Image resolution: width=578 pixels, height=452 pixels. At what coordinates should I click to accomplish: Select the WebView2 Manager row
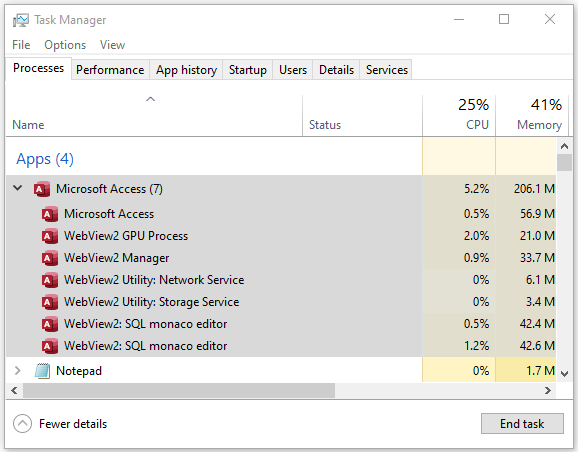[281, 258]
